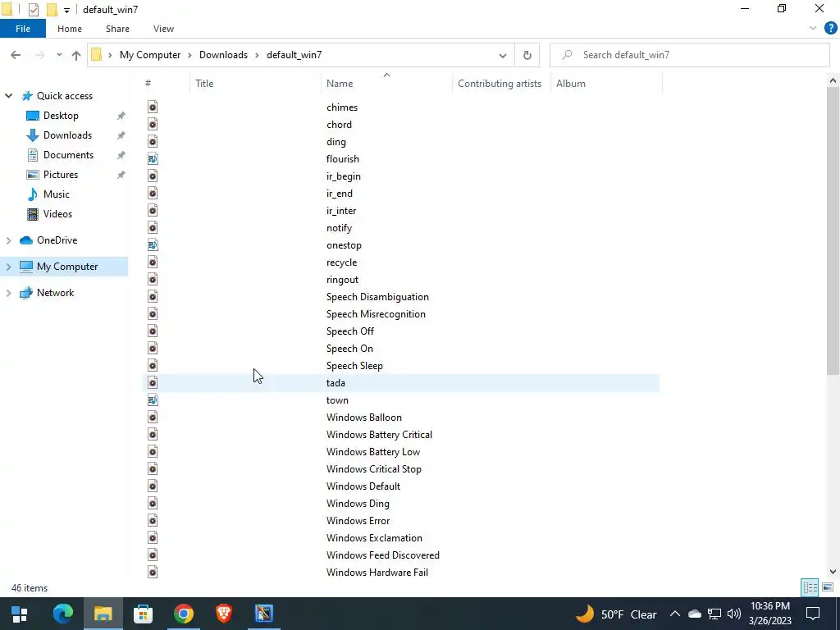Open the Help question mark icon
The height and width of the screenshot is (630, 840).
tap(830, 29)
